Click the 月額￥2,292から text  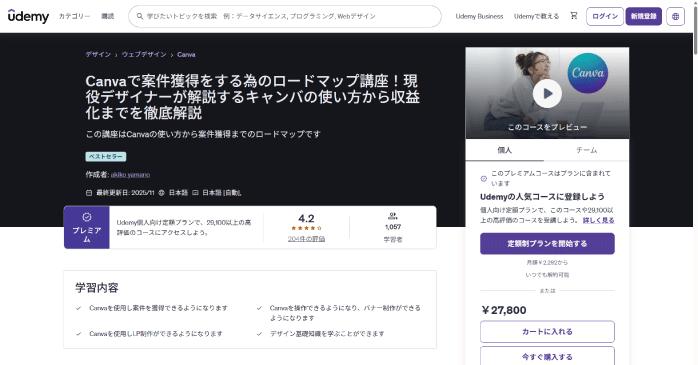pos(547,263)
